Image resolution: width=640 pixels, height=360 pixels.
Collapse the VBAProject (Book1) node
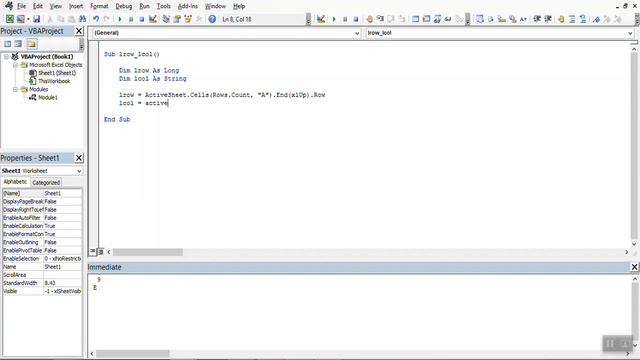pyautogui.click(x=7, y=57)
